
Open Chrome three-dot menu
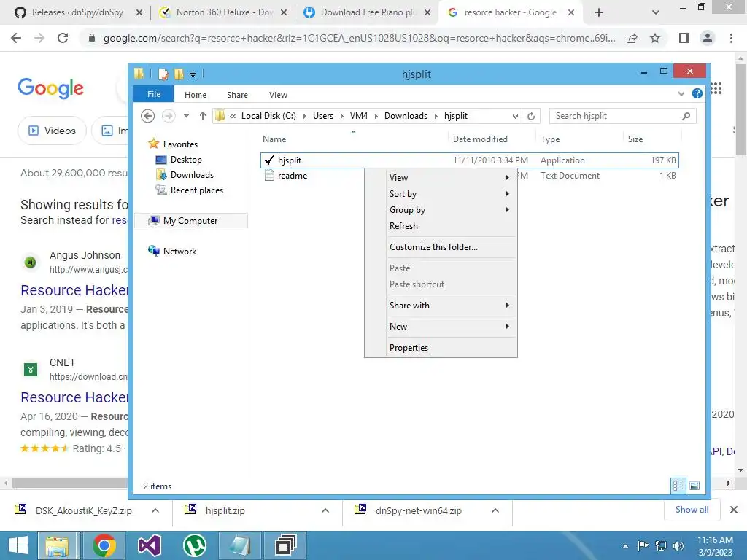click(731, 38)
